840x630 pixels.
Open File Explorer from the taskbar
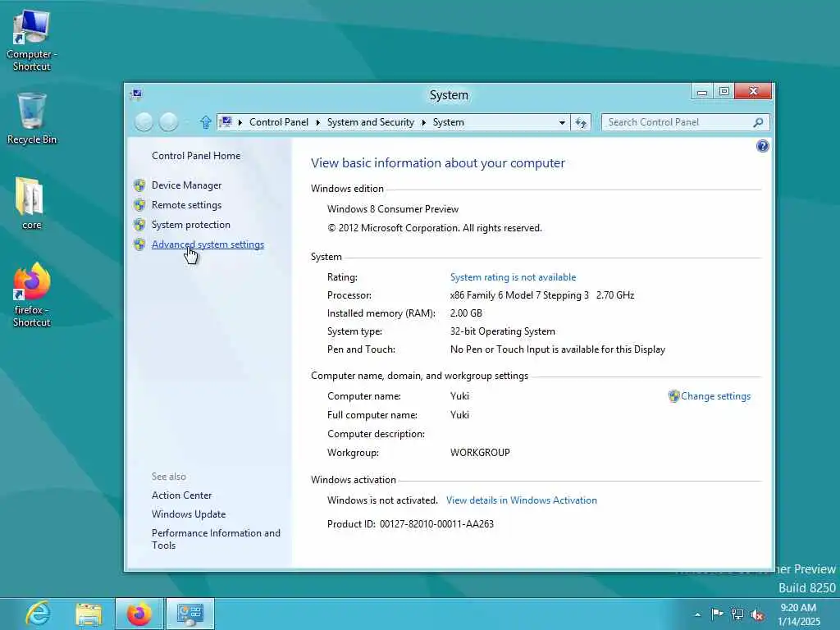(x=89, y=614)
